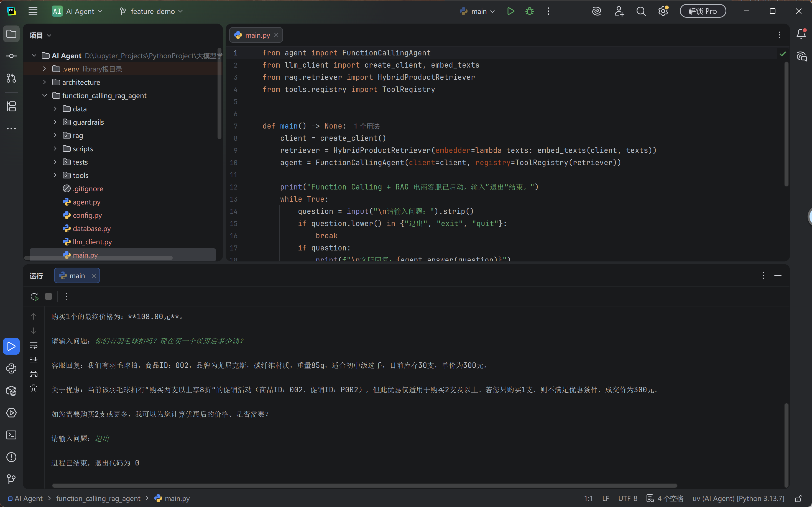Click the 解锁 Pro button
Screen dimensions: 812x507
click(x=703, y=11)
